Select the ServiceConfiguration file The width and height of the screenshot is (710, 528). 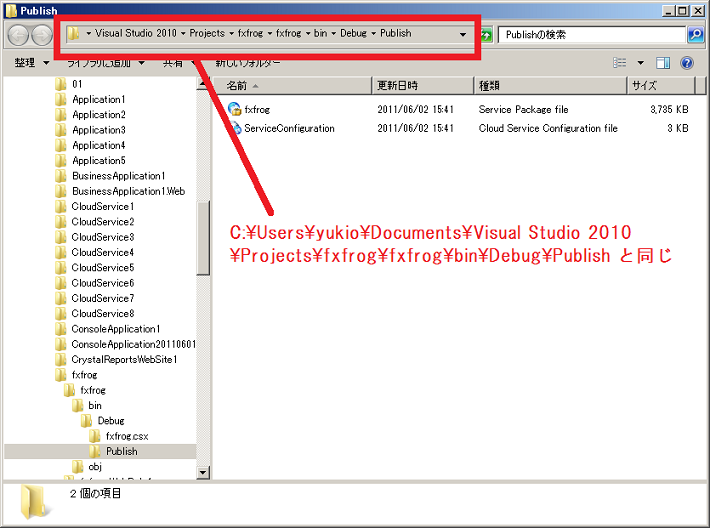(x=288, y=128)
